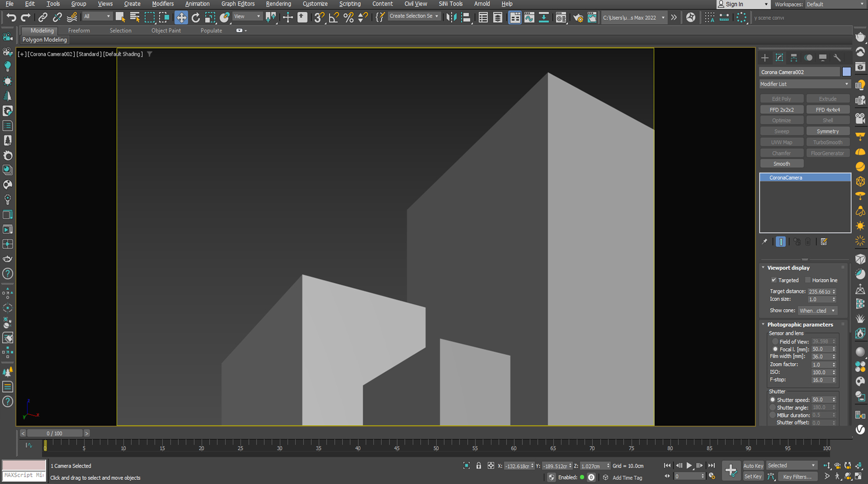Collapse the Photographic parameters rollout

[x=799, y=324]
